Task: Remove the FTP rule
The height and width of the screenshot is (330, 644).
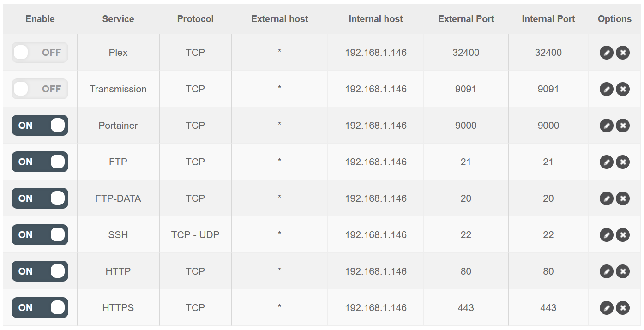Action: pos(623,162)
